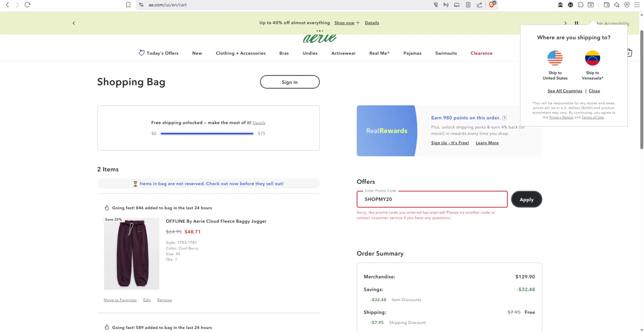The height and width of the screenshot is (332, 644).
Task: Click the aerie logo
Action: pos(320,39)
